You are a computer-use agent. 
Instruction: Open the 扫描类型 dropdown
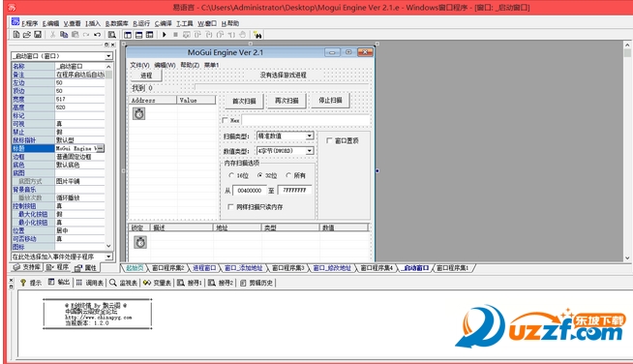[x=309, y=136]
